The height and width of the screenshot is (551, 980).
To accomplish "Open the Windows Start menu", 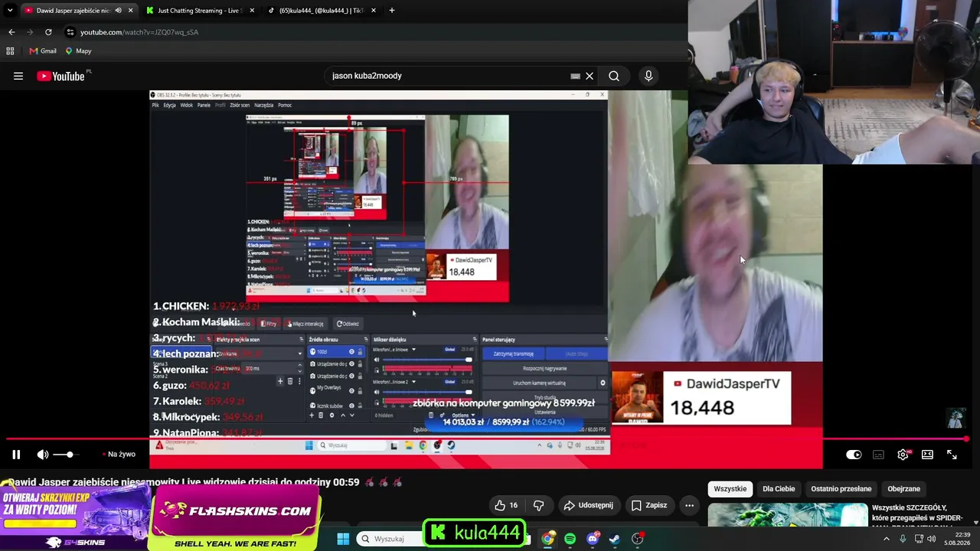I will [x=343, y=539].
